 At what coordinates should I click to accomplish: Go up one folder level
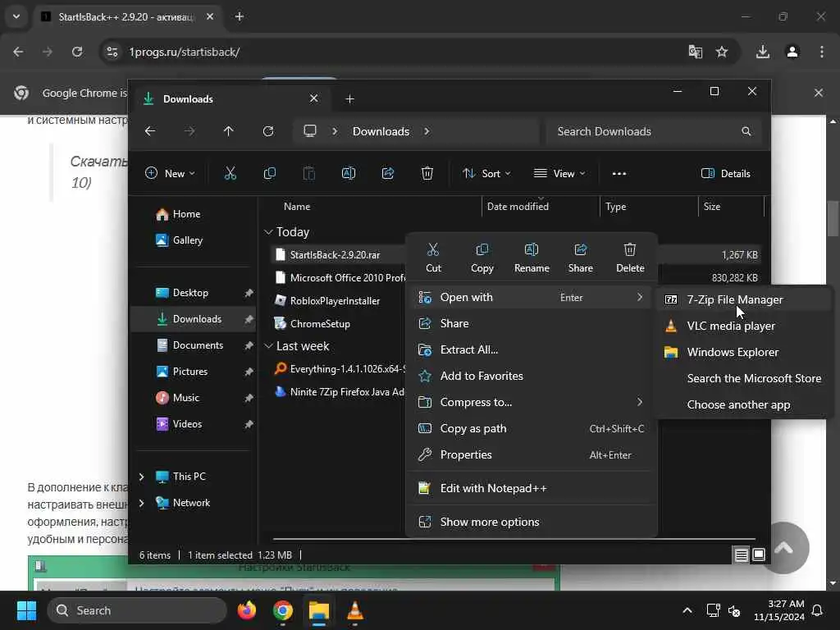[229, 131]
